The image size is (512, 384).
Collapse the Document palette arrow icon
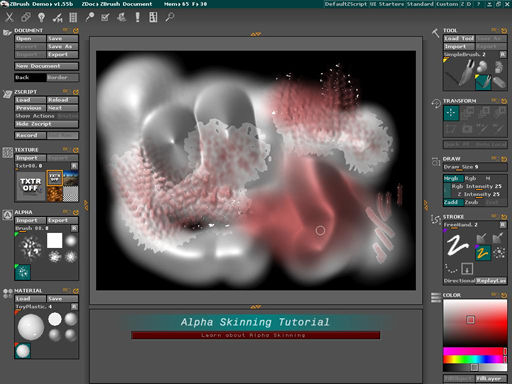click(x=76, y=31)
